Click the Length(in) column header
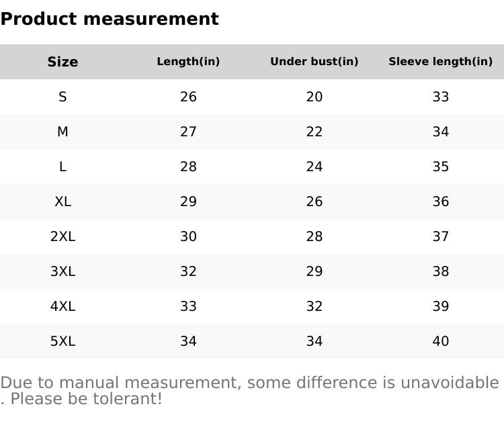The width and height of the screenshot is (504, 423). tap(188, 62)
